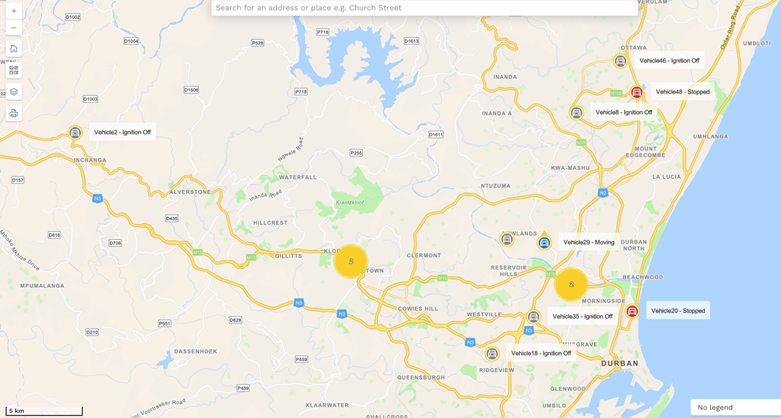Image resolution: width=781 pixels, height=418 pixels.
Task: Click the blue Vehicle29 moving marker
Action: pyautogui.click(x=544, y=242)
